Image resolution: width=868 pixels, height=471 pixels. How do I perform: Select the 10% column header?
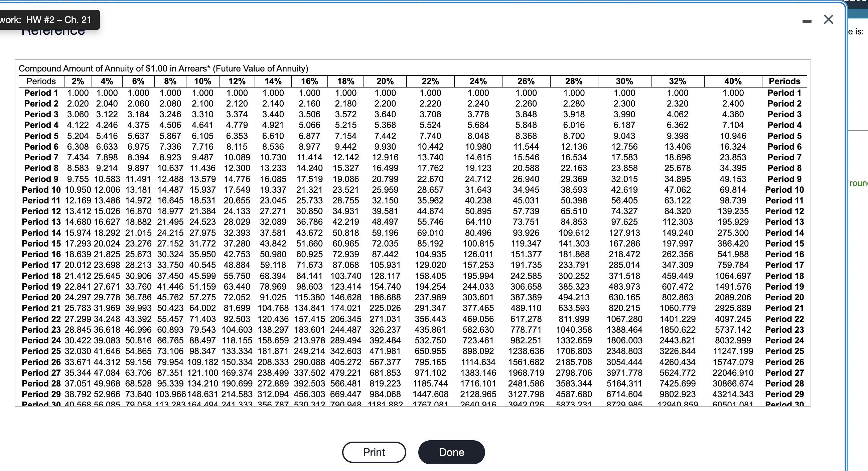pyautogui.click(x=202, y=81)
